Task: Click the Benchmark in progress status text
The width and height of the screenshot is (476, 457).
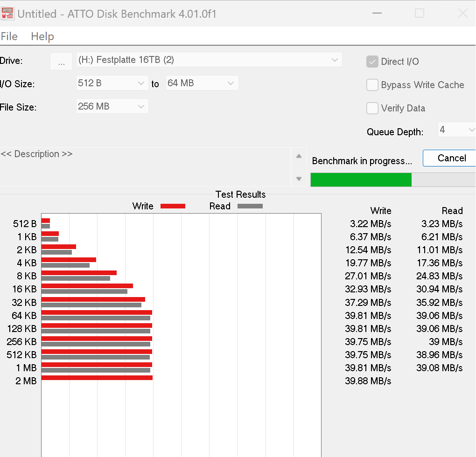Action: click(362, 161)
